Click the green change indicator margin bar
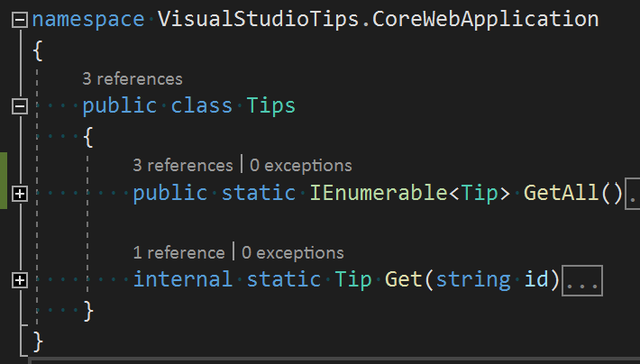This screenshot has height=364, width=640. pos(4,180)
